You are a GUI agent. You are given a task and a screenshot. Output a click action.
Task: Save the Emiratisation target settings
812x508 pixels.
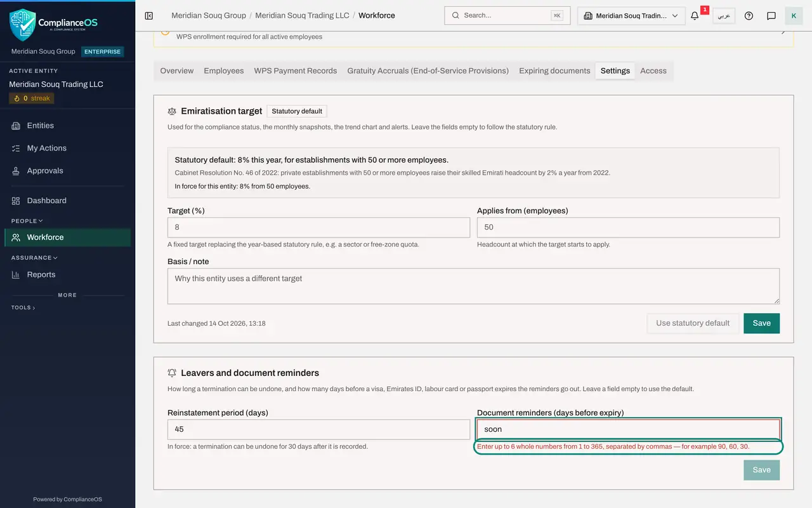[761, 323]
